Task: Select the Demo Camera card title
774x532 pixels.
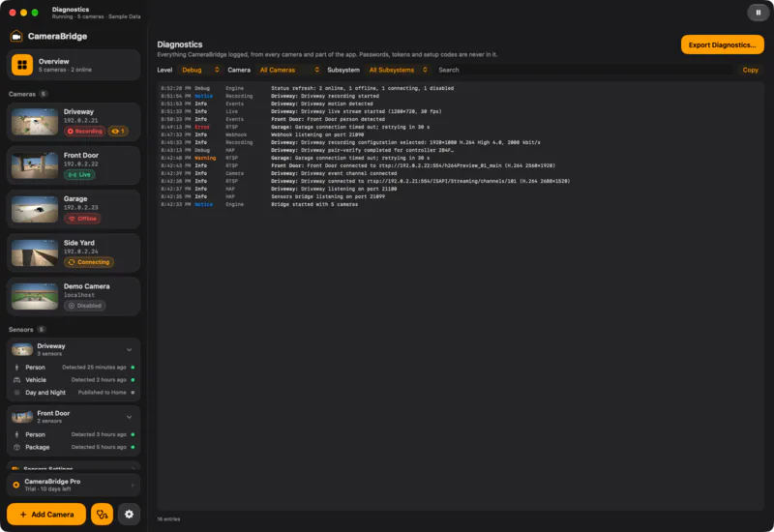Action: click(x=86, y=286)
